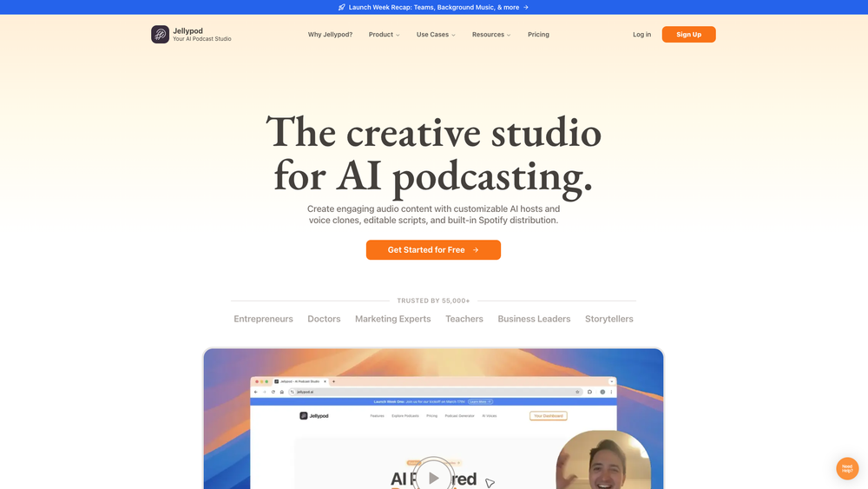Open the Pricing page
The width and height of the screenshot is (868, 489).
click(x=538, y=35)
